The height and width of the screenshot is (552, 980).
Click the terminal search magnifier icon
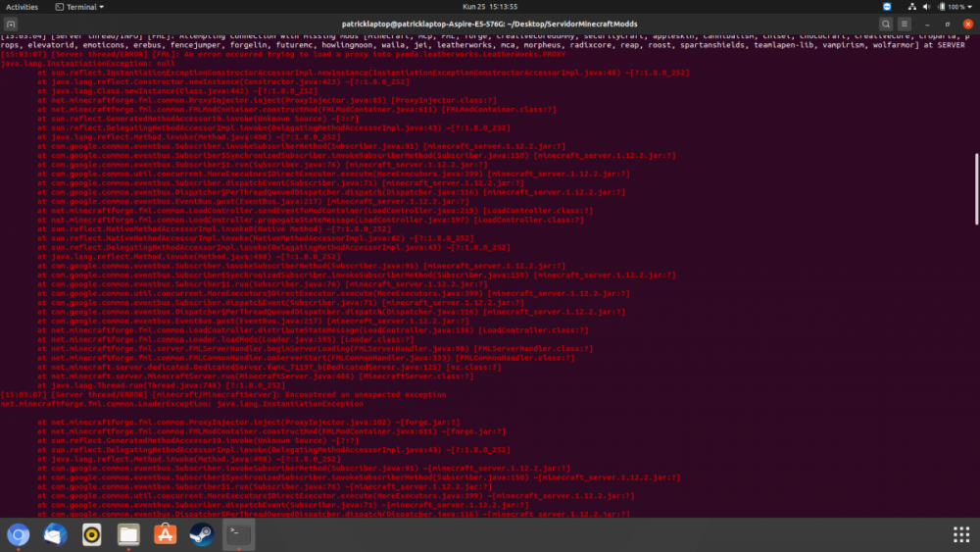coord(886,24)
